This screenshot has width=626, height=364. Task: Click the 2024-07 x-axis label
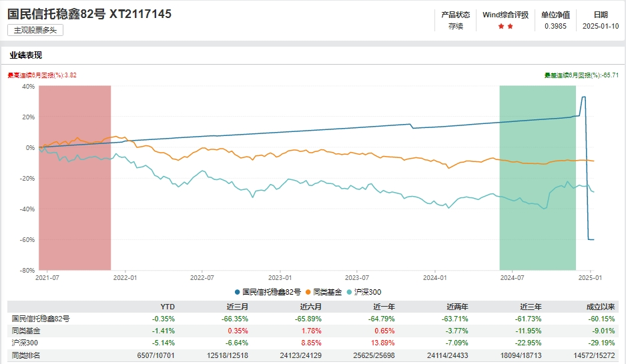(513, 277)
